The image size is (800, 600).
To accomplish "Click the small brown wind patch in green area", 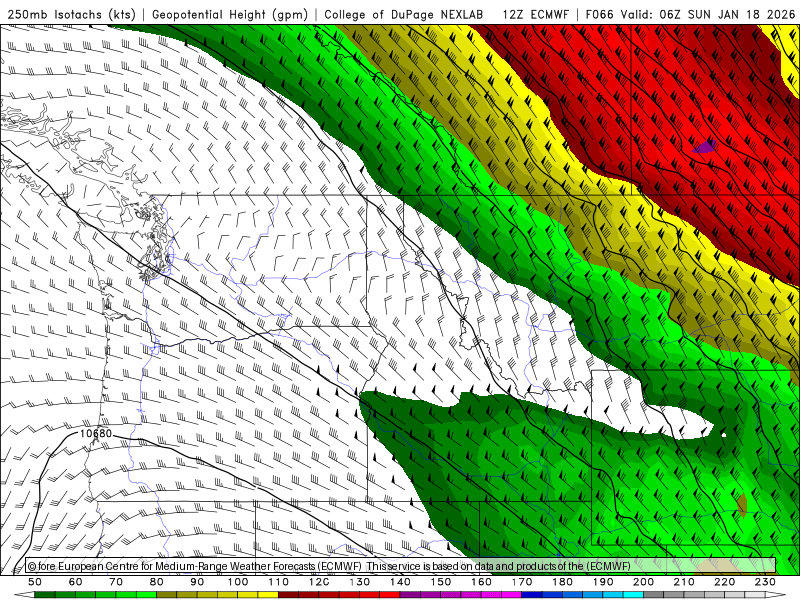I will pos(742,504).
